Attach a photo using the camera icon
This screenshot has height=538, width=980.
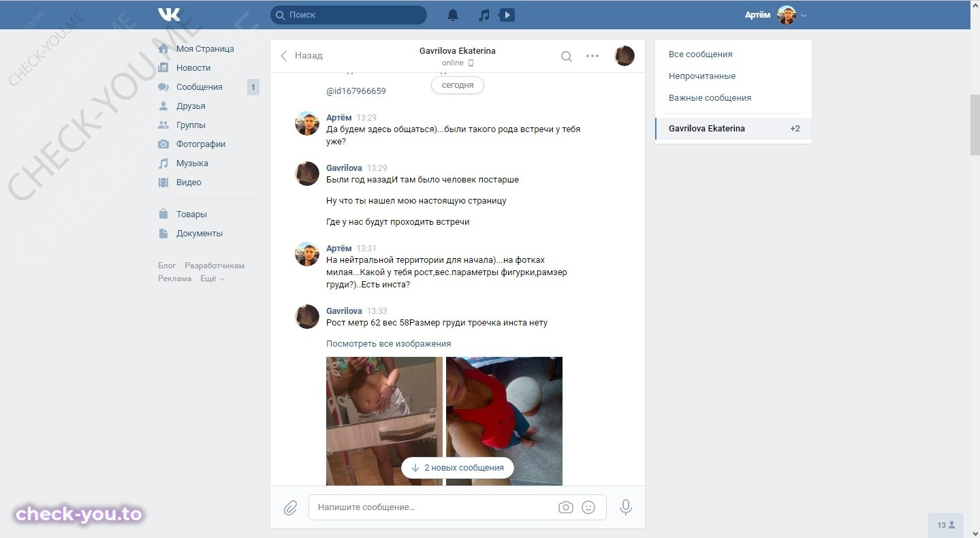(x=566, y=507)
